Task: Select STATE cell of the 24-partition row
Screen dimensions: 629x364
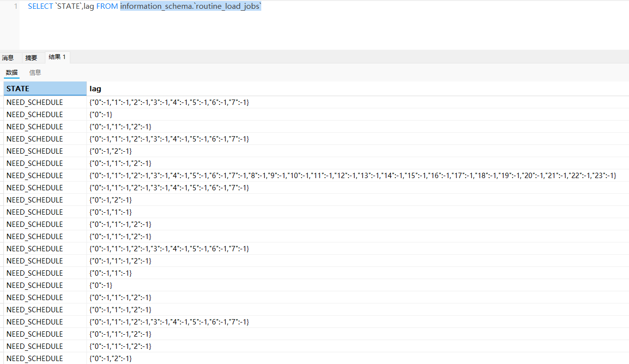Action: [x=35, y=176]
